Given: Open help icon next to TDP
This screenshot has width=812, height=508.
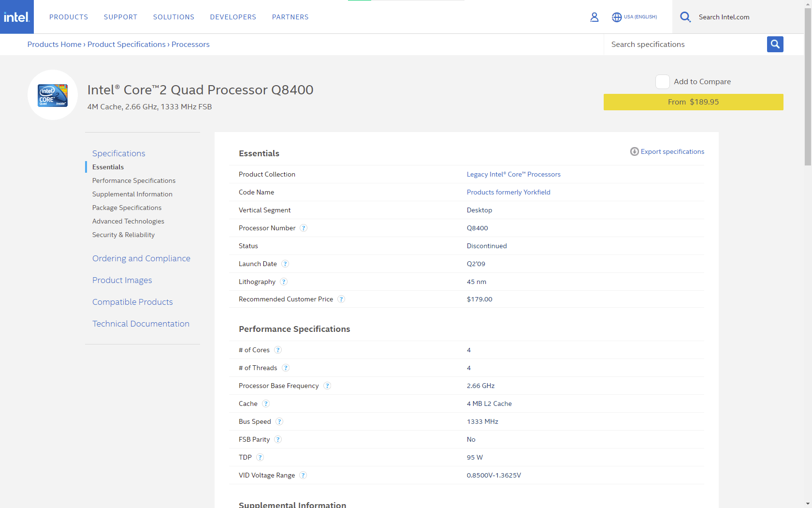Looking at the screenshot, I should click(x=260, y=457).
